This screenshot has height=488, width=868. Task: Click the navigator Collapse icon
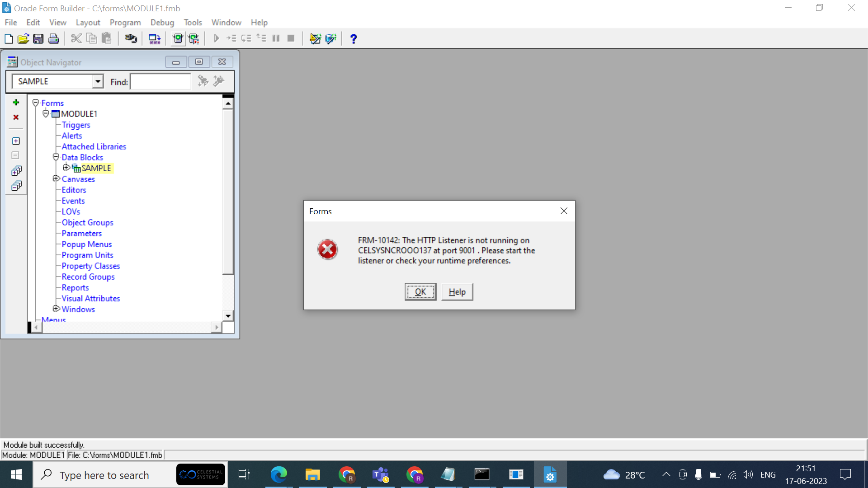(16, 155)
